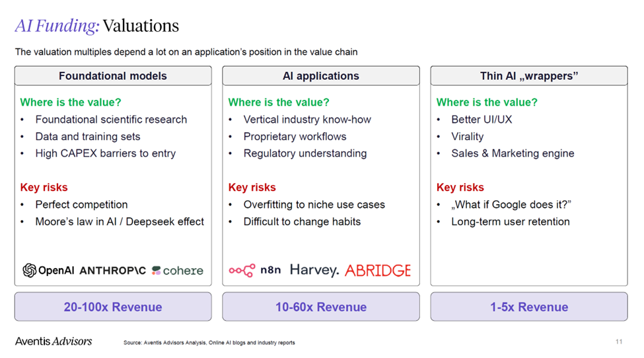Click the 20-100x Revenue box

point(113,306)
